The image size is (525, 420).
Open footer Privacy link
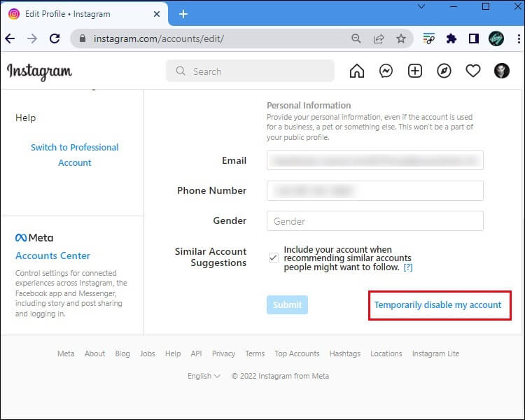point(223,353)
